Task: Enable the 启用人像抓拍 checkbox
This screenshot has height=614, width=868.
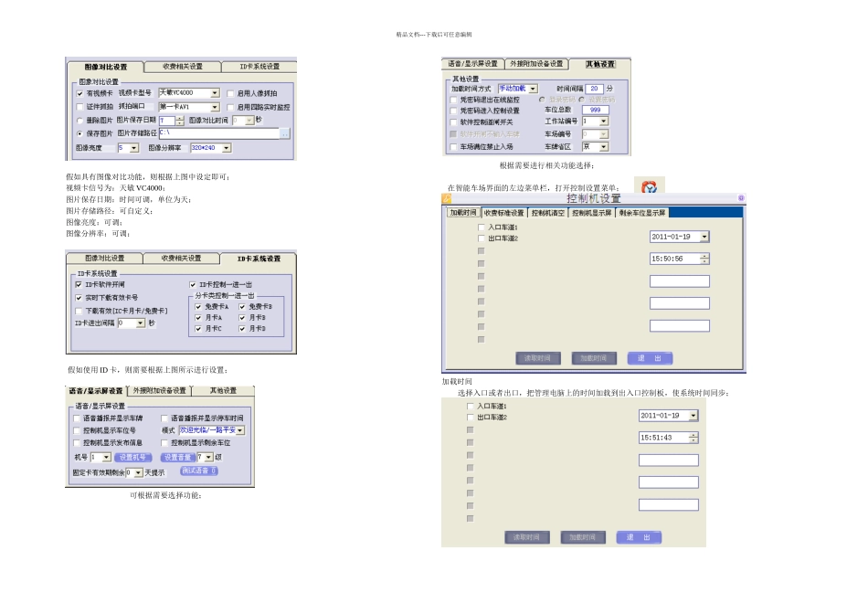Action: click(x=230, y=93)
